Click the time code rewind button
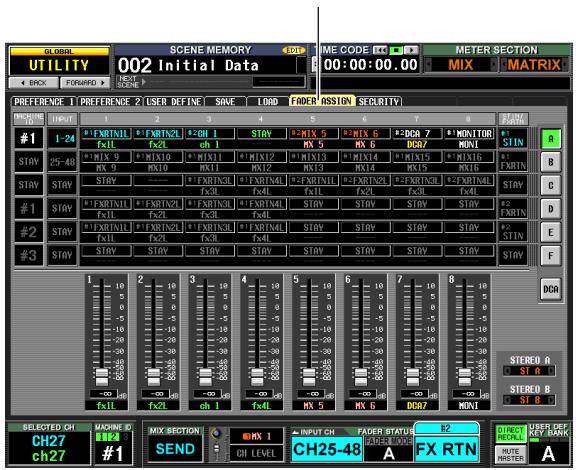The height and width of the screenshot is (470, 576). (x=381, y=50)
